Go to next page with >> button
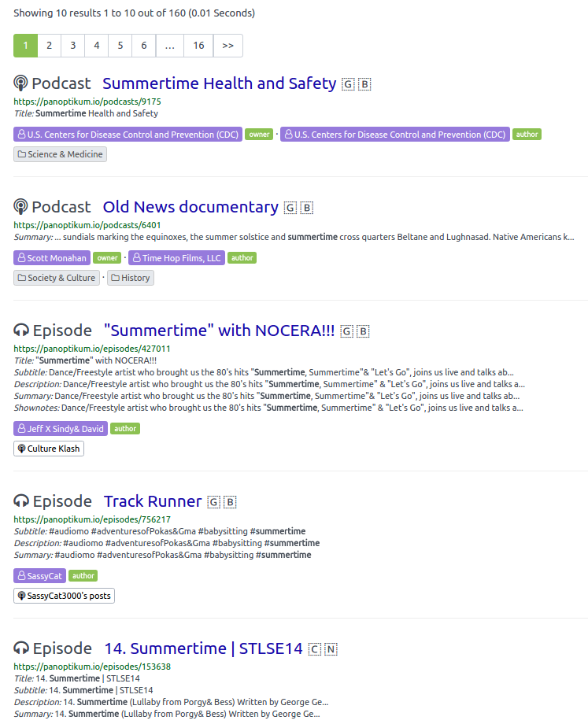Viewport: 588px width, 724px height. 227,46
